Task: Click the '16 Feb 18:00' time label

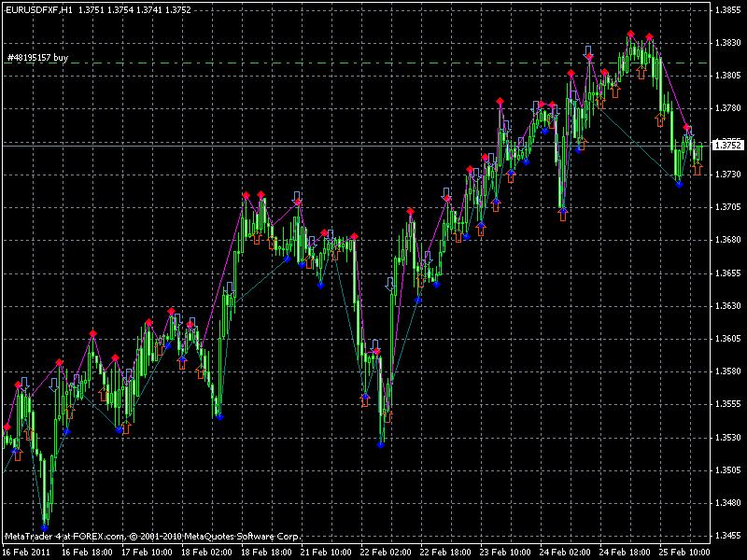Action: pos(87,553)
